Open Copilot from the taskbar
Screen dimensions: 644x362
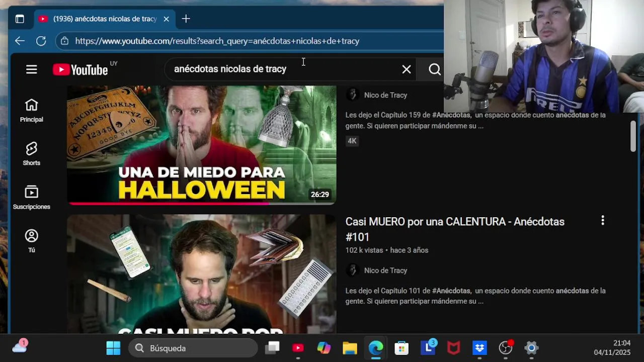pyautogui.click(x=324, y=348)
